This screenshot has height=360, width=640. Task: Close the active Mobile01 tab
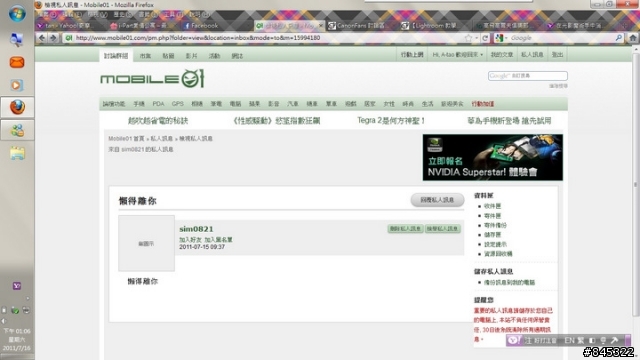tap(320, 26)
